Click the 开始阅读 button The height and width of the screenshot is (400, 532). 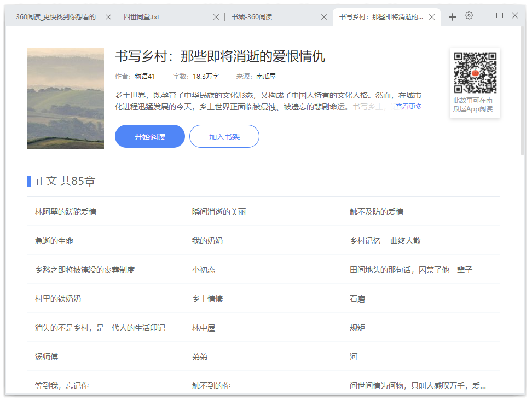(x=149, y=136)
